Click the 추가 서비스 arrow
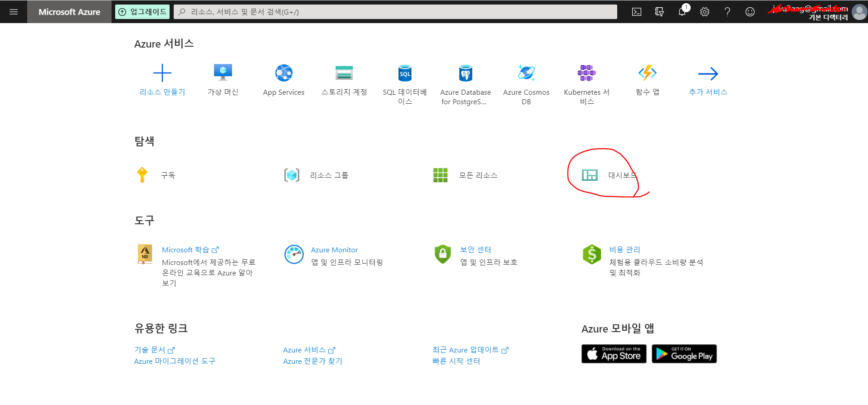This screenshot has height=405, width=868. pyautogui.click(x=708, y=73)
